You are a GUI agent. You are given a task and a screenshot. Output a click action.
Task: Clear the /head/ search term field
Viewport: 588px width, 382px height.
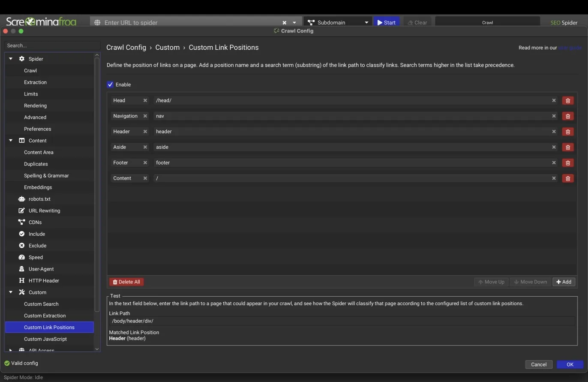[554, 100]
